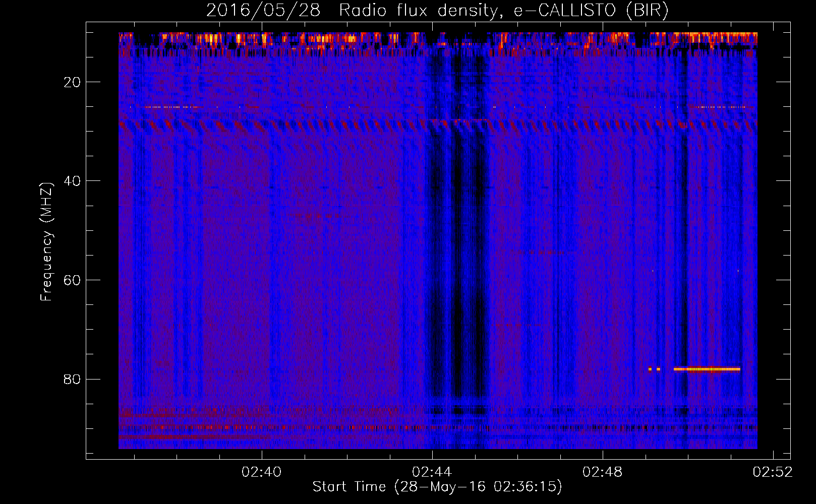Click the plot title "2016/05/28 Radio flux density, e-CALLISTO (BIR)"

pos(437,11)
